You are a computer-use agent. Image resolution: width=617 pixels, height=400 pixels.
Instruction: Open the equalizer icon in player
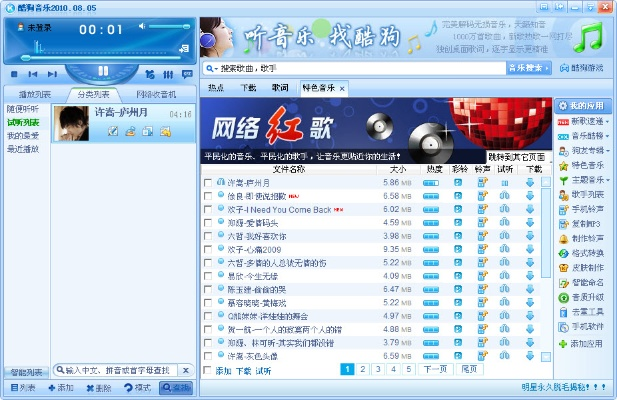coord(168,74)
